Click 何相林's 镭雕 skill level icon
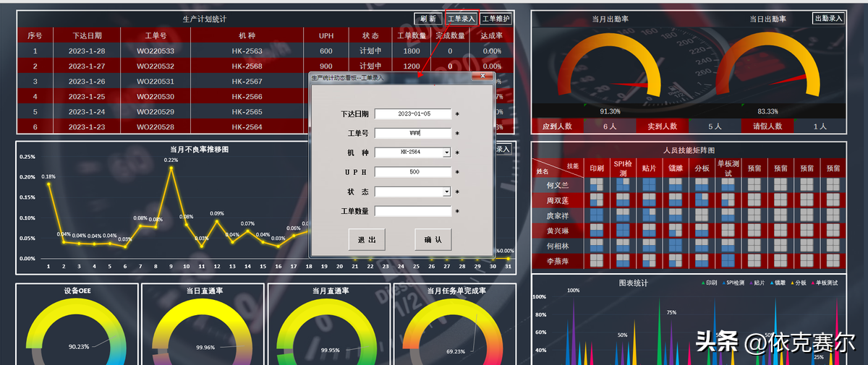 675,246
